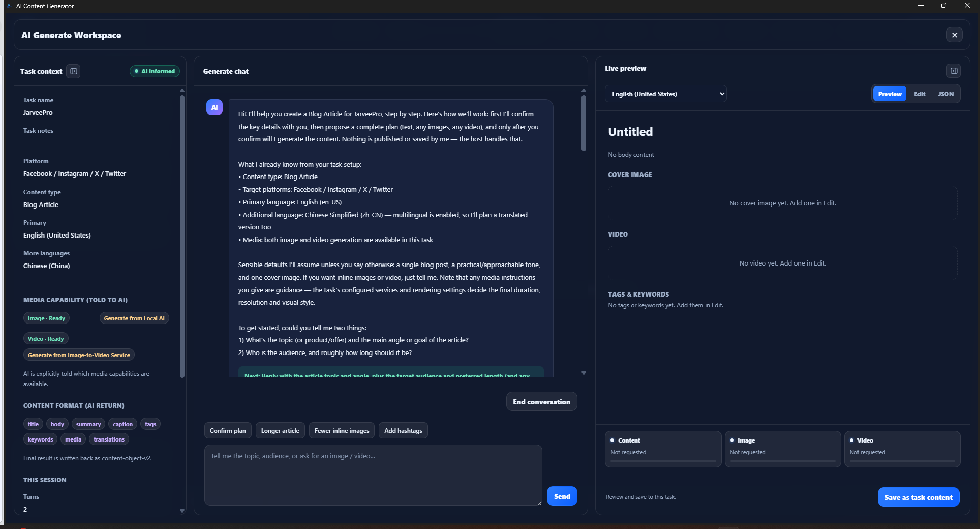Click Review and save to this task text
The width and height of the screenshot is (980, 529).
point(641,497)
